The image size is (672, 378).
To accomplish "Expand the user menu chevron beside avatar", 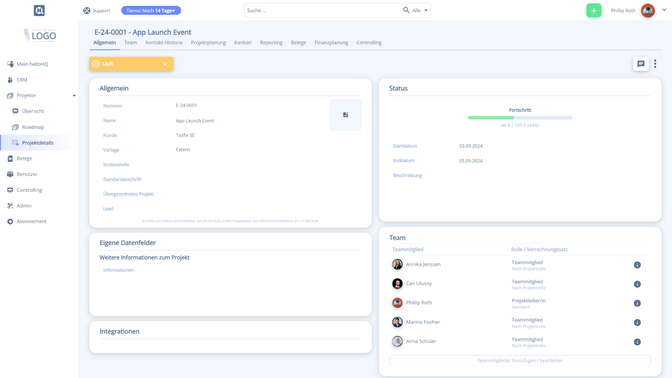I will 664,10.
